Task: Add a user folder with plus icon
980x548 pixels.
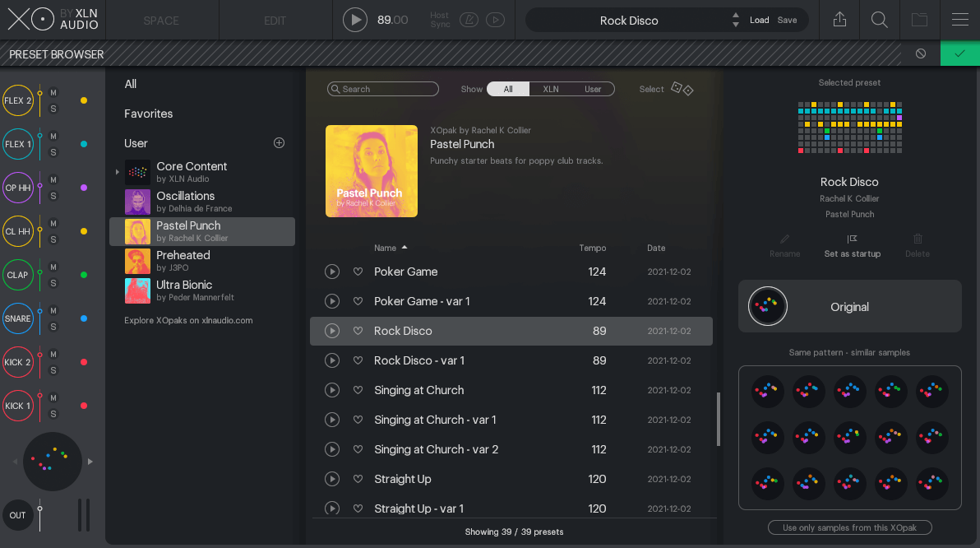Action: point(279,143)
